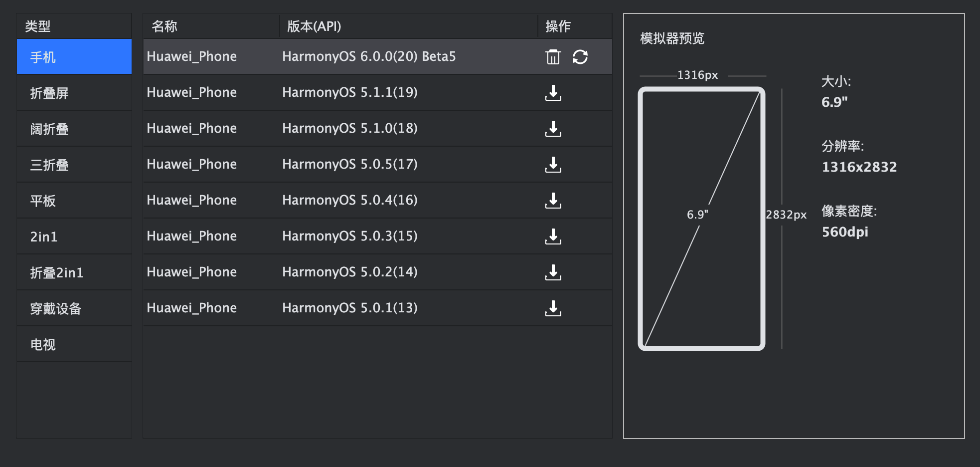Download HarmonyOS 5.0.1(13) image
980x467 pixels.
click(x=553, y=308)
